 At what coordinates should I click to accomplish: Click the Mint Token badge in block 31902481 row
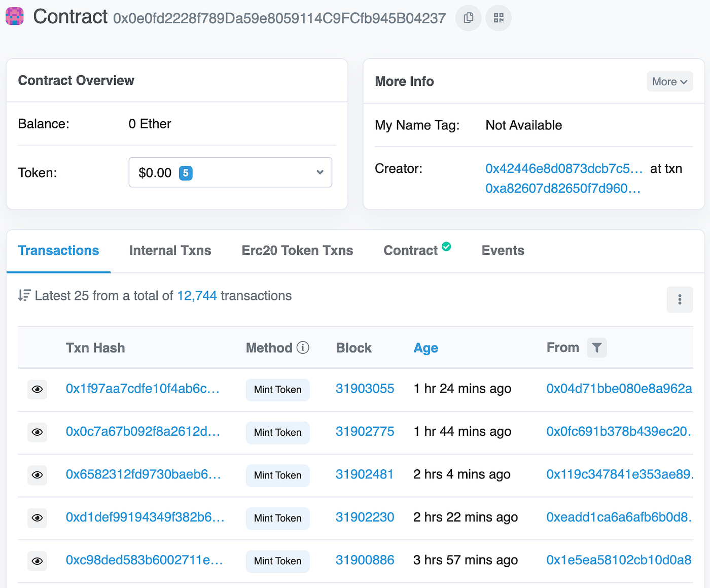277,475
